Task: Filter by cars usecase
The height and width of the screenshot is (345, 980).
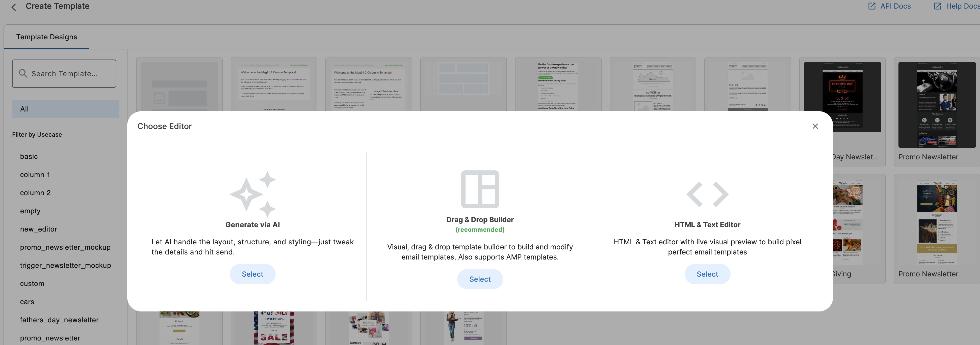Action: click(x=27, y=302)
